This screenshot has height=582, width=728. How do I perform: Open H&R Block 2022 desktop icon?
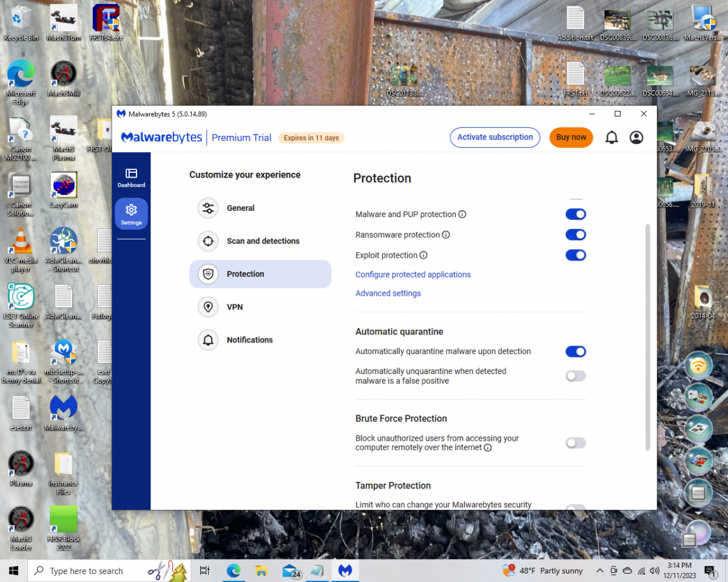[64, 528]
